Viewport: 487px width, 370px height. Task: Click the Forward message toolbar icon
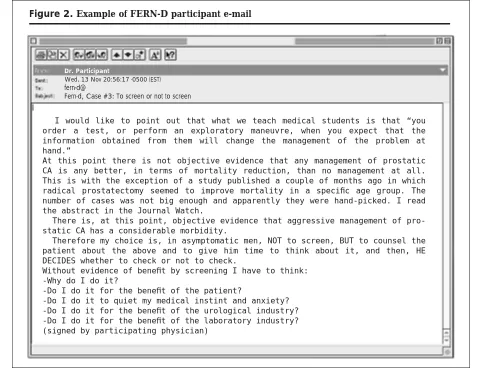pos(102,55)
